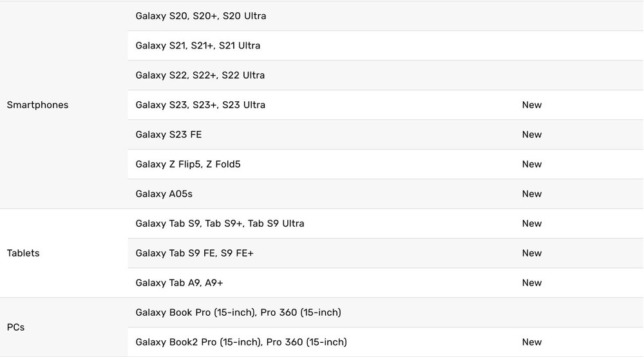Select the Galaxy S20, S20+, S20 Ultra row
Screen dimensions: 644x357
(x=200, y=16)
